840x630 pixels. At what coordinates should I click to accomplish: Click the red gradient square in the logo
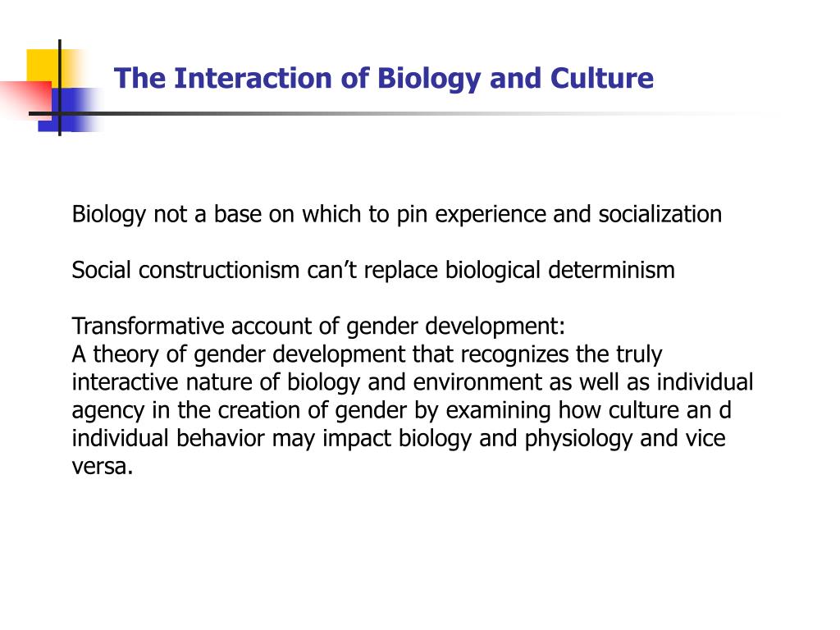click(x=25, y=99)
